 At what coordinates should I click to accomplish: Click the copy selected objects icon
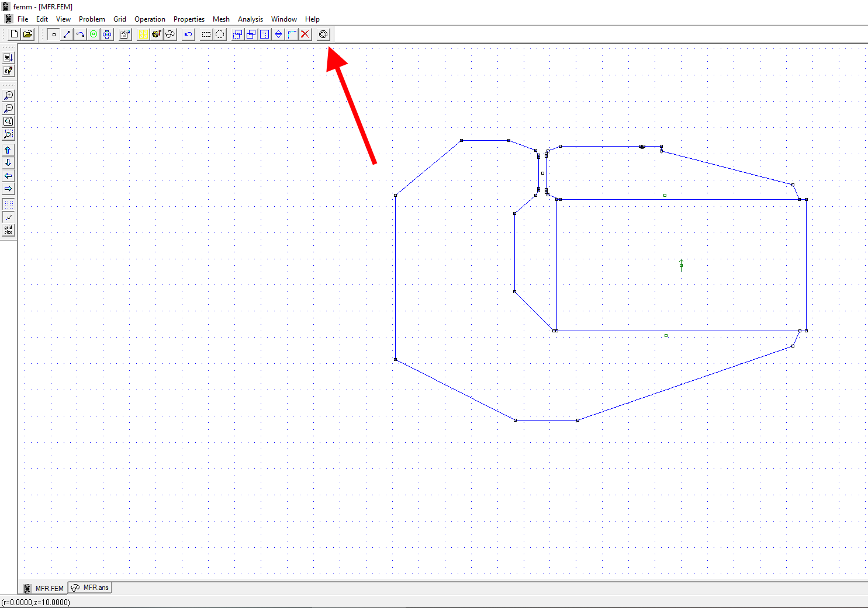251,34
